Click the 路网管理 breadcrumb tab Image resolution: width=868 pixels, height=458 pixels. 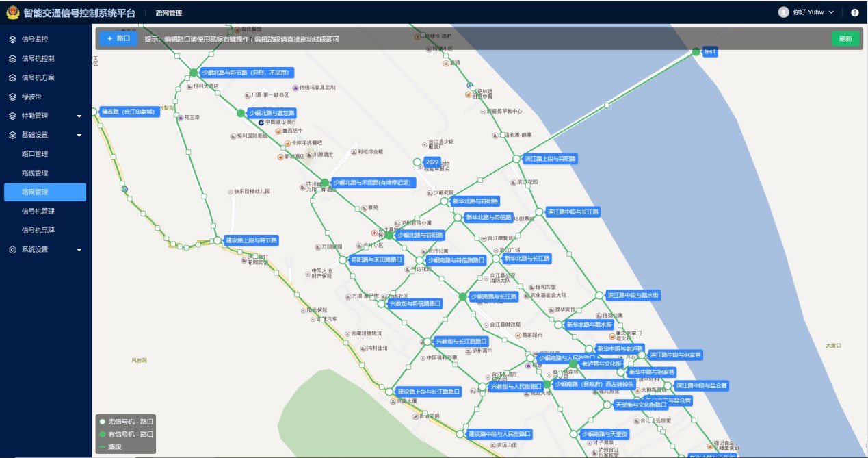tap(169, 13)
